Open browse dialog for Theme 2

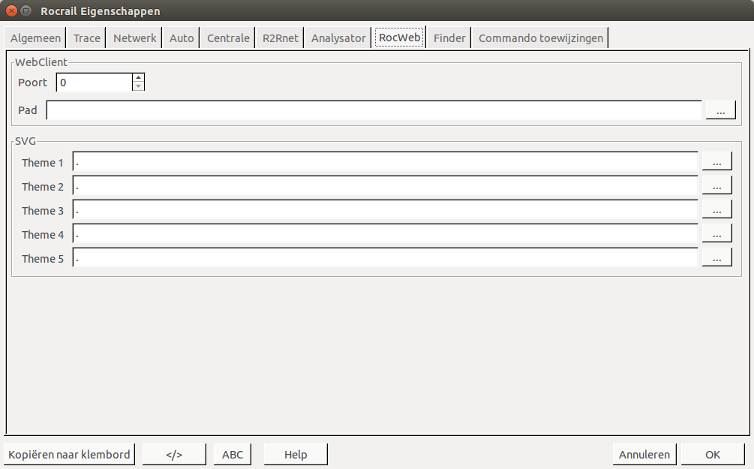click(x=716, y=186)
